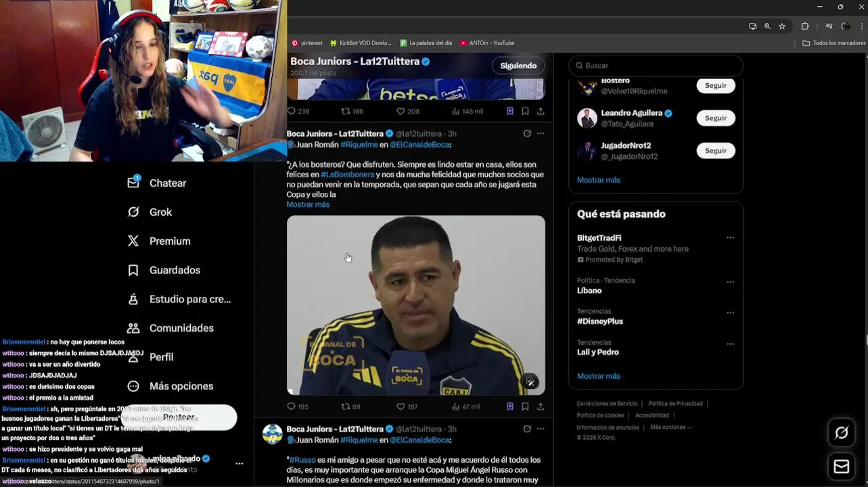Open image expand icon on Riquelme photo
The image size is (868, 487).
tap(531, 382)
